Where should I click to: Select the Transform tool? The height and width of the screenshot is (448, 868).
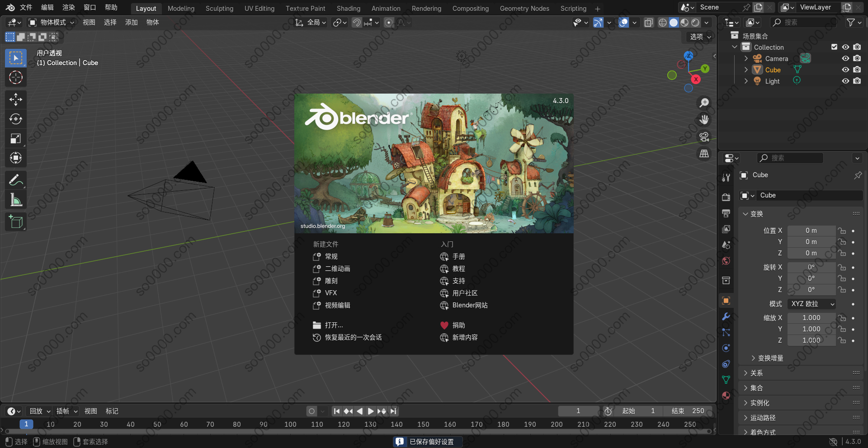click(16, 158)
